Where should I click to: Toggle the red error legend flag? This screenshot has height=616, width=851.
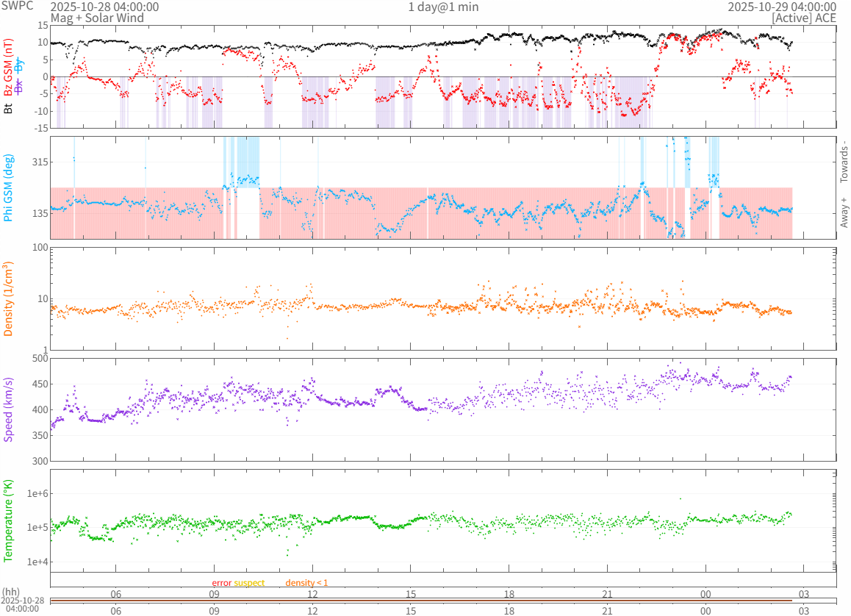coord(222,582)
